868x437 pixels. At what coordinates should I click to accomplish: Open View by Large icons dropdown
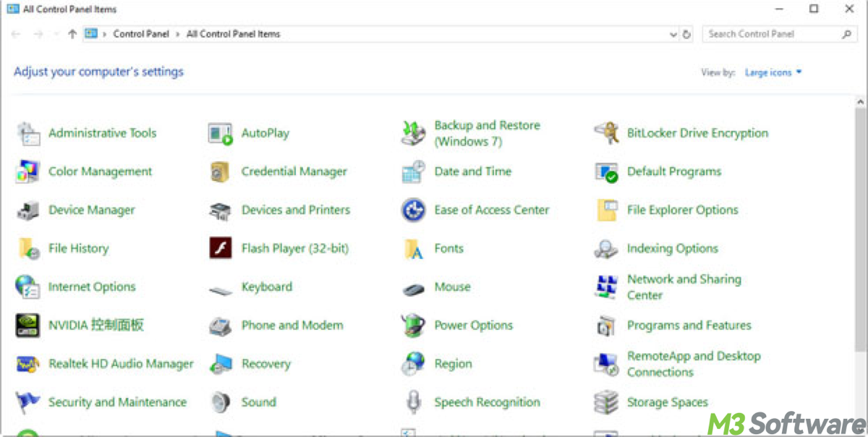click(x=773, y=72)
